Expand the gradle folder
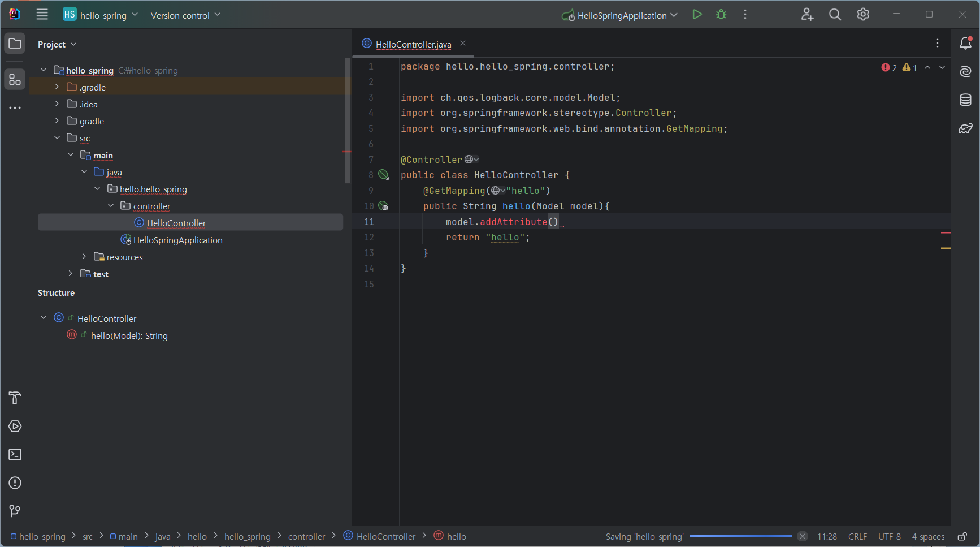This screenshot has width=980, height=547. tap(57, 120)
